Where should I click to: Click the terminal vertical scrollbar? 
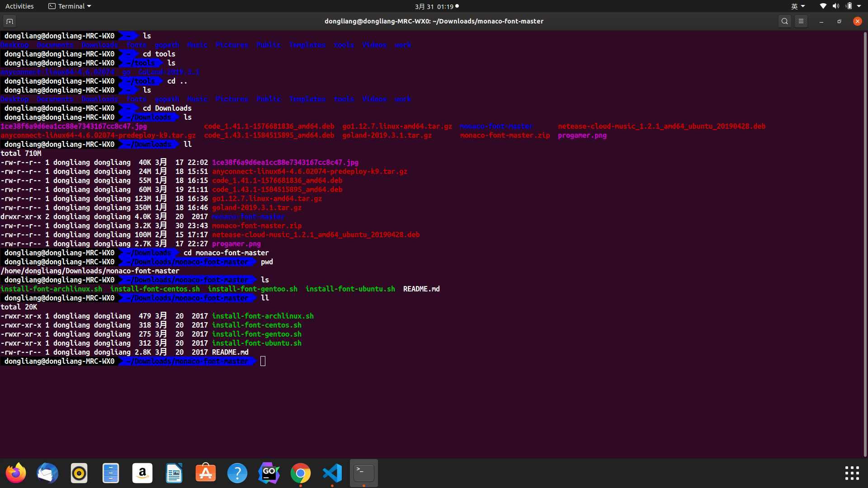(865, 244)
